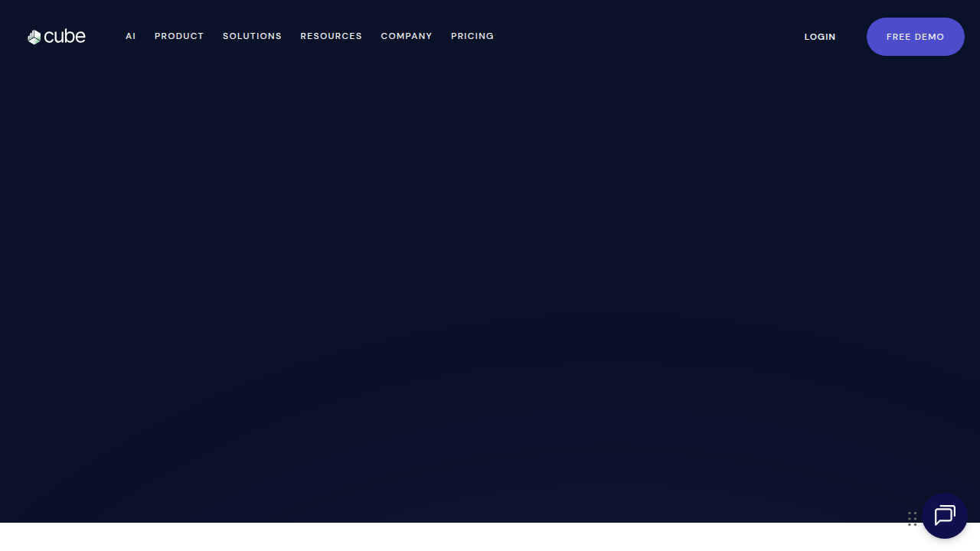Screen dimensions: 980x551
Task: Click the cube logo icon
Action: coord(34,37)
